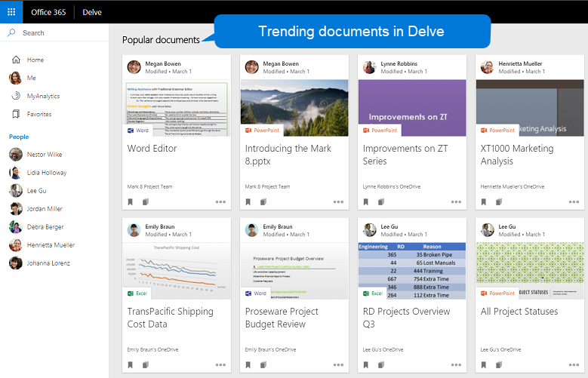Click the TransPacific Shipping Cost chart thumbnail
The width and height of the screenshot is (588, 378).
click(177, 271)
